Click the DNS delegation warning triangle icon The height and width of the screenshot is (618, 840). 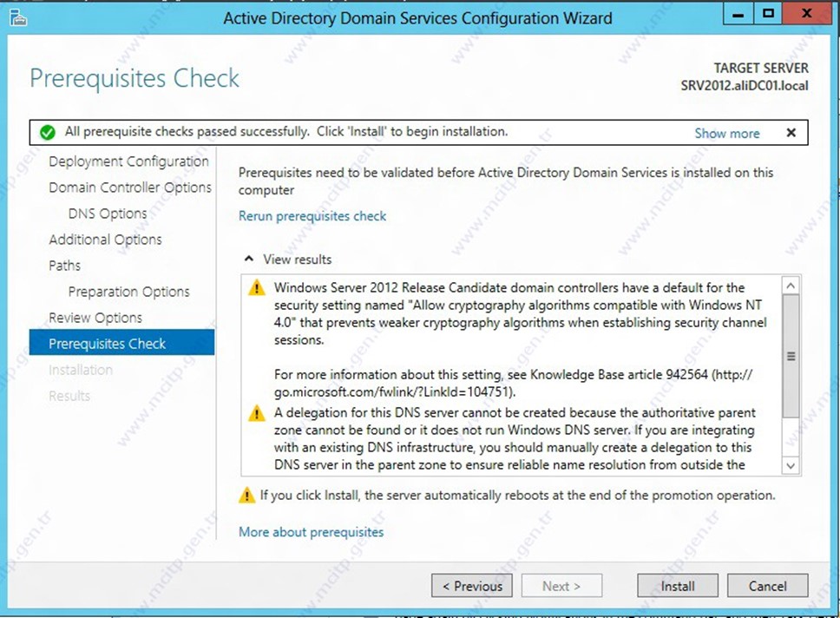[257, 413]
